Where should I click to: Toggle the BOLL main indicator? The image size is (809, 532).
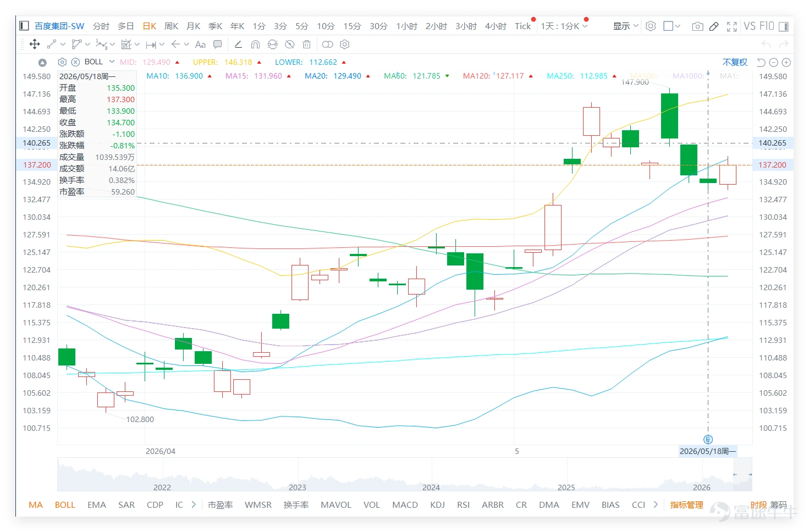coord(65,505)
